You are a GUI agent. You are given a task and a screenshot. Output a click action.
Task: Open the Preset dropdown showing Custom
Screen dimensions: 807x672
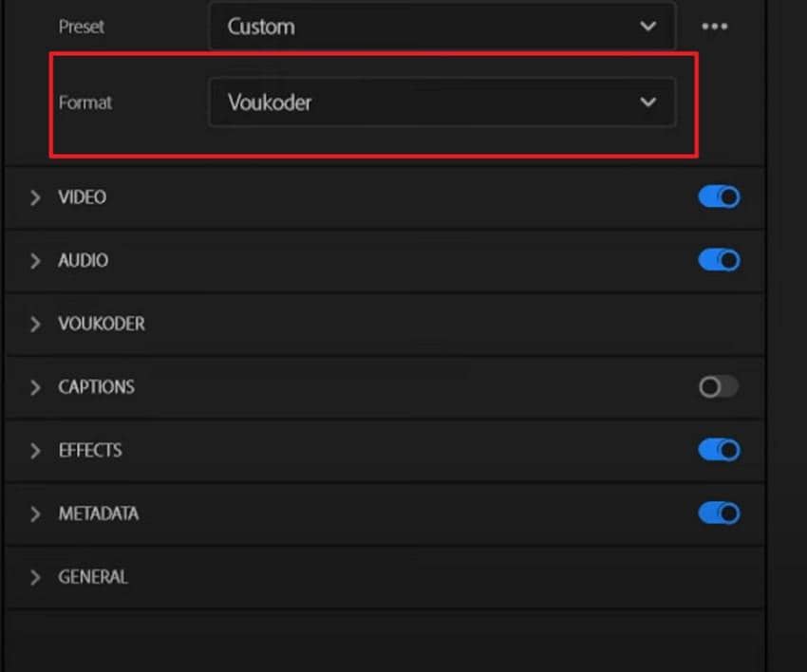[x=441, y=27]
